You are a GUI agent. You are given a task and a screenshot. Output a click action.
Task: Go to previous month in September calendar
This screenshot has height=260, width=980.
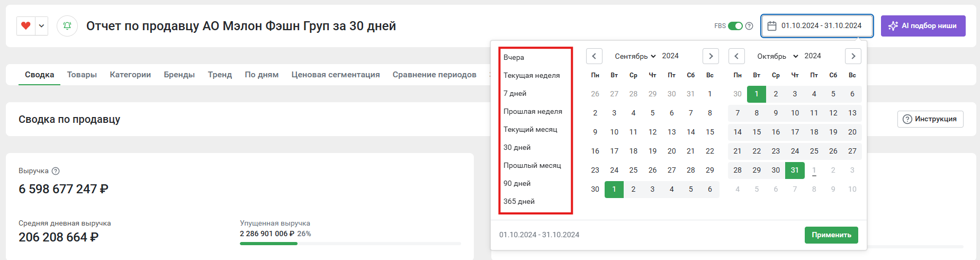tap(594, 56)
